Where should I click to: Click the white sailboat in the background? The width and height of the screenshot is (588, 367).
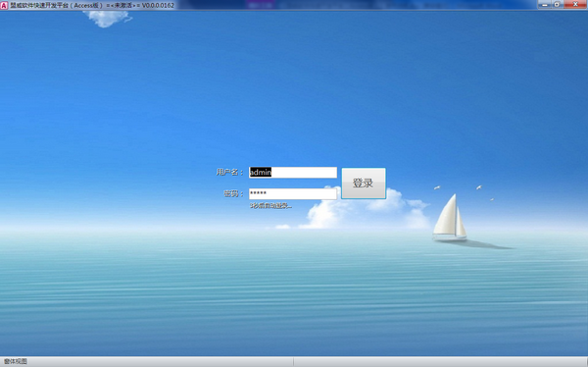pos(450,217)
